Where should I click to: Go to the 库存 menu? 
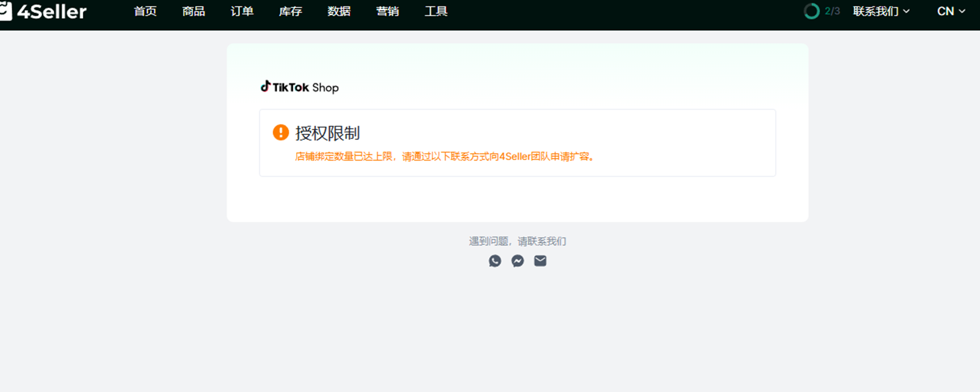click(290, 11)
